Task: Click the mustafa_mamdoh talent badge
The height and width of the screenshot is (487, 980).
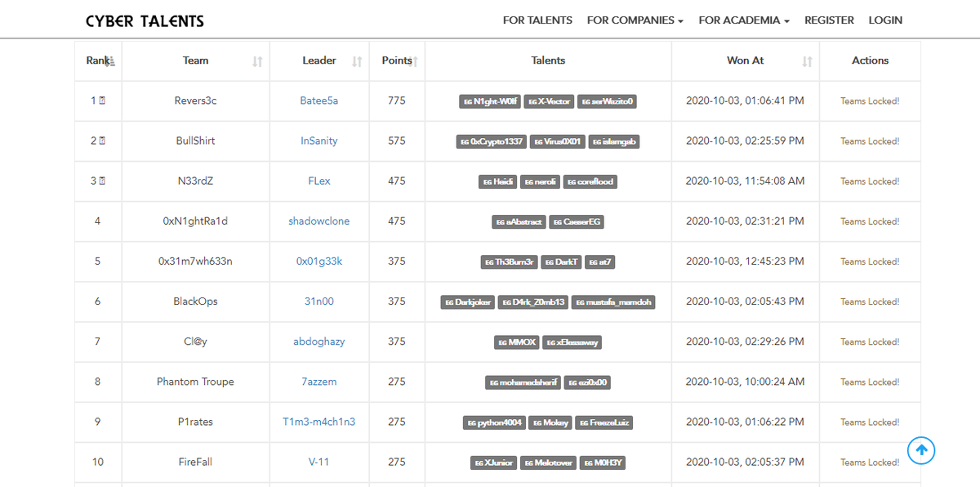Action: click(613, 302)
